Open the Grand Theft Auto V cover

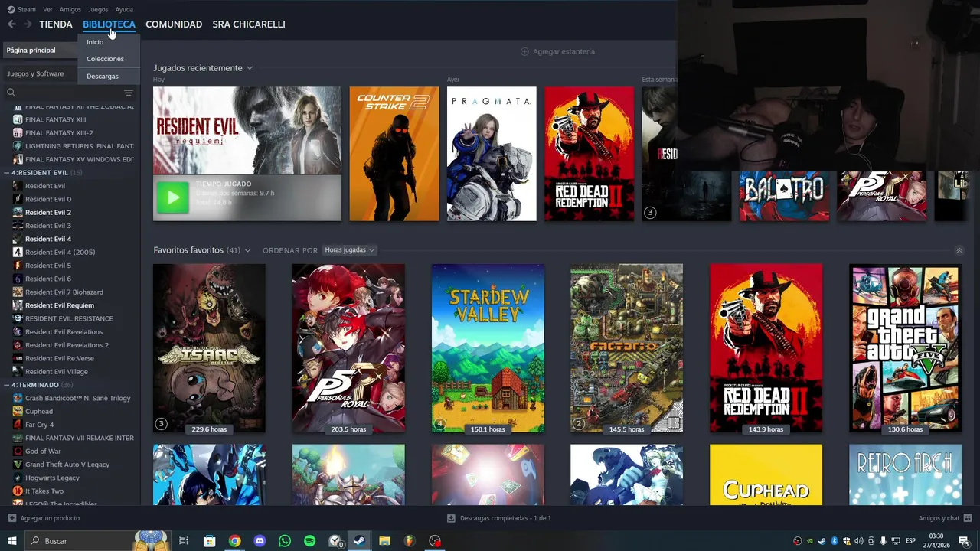click(905, 348)
